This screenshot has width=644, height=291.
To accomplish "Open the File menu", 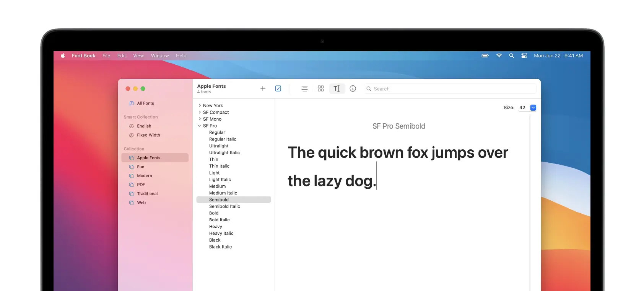I will 106,56.
